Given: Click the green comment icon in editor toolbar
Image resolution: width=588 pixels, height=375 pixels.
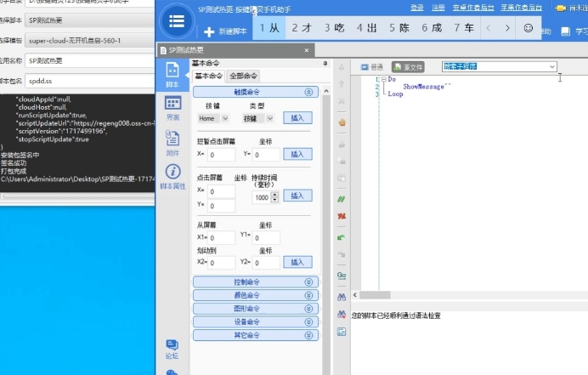Looking at the screenshot, I should pyautogui.click(x=342, y=199).
